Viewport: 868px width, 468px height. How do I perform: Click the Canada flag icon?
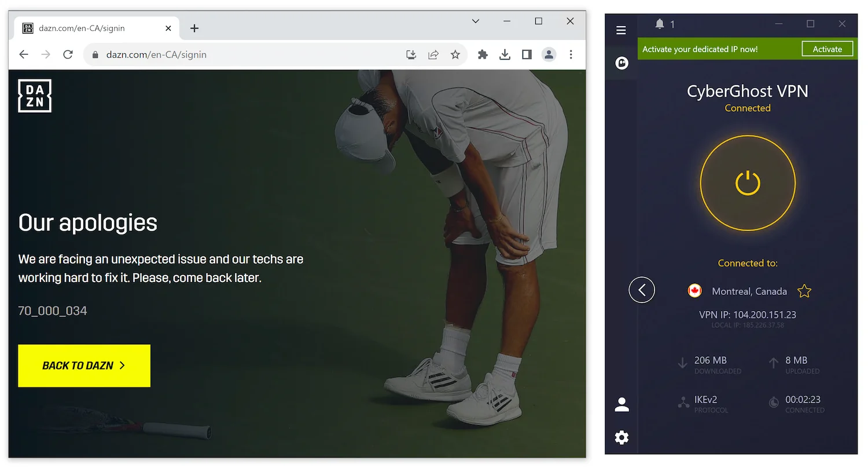(695, 291)
